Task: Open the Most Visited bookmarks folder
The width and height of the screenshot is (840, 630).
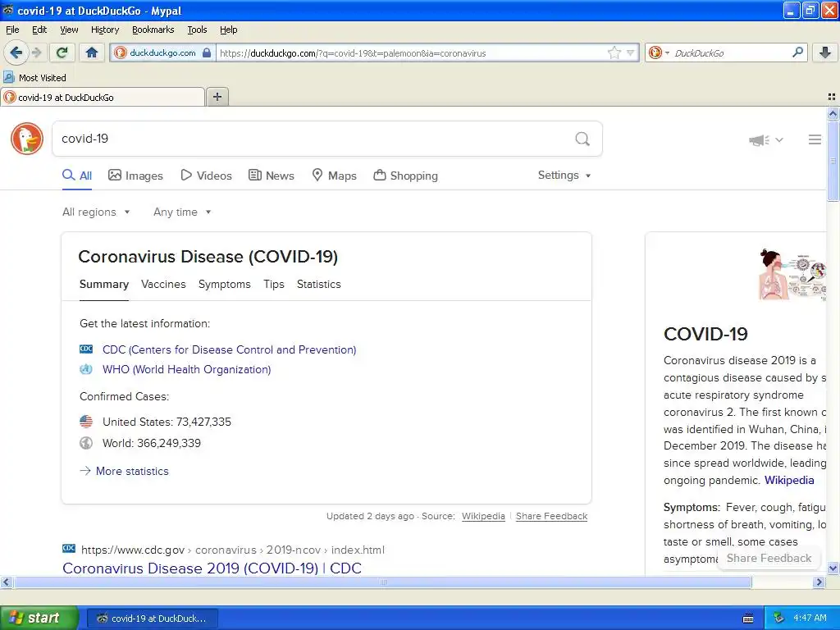Action: tap(34, 78)
